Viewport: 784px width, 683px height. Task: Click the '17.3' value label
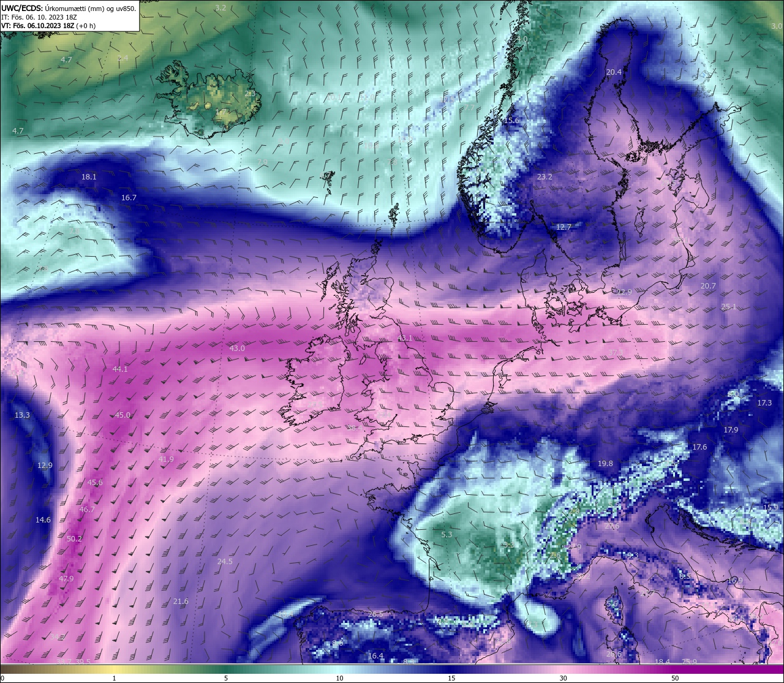(x=764, y=402)
